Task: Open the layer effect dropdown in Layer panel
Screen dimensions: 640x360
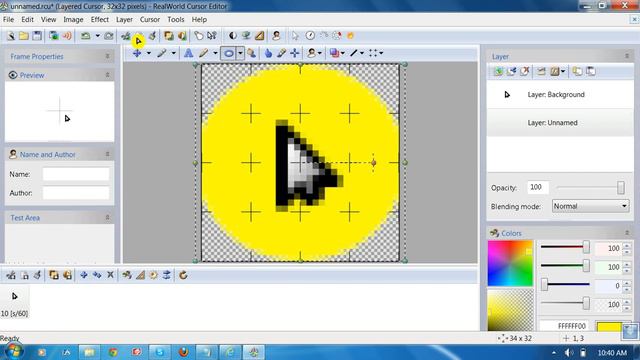Action: [x=563, y=71]
